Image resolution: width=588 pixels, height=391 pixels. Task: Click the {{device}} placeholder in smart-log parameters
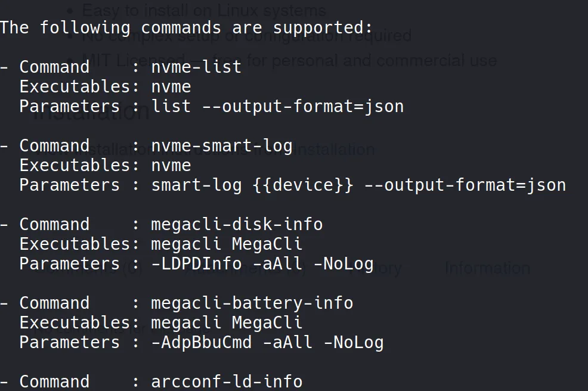click(302, 185)
